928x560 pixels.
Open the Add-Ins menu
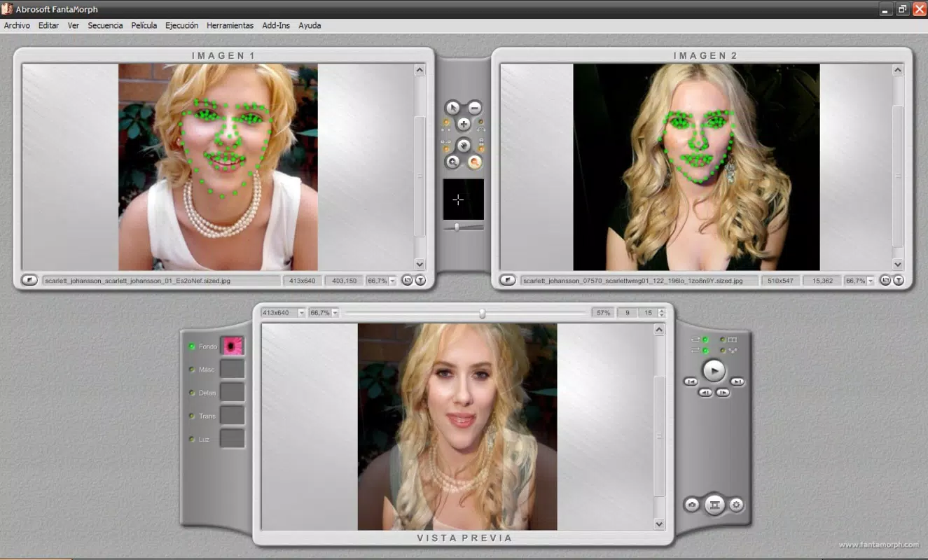pyautogui.click(x=276, y=25)
